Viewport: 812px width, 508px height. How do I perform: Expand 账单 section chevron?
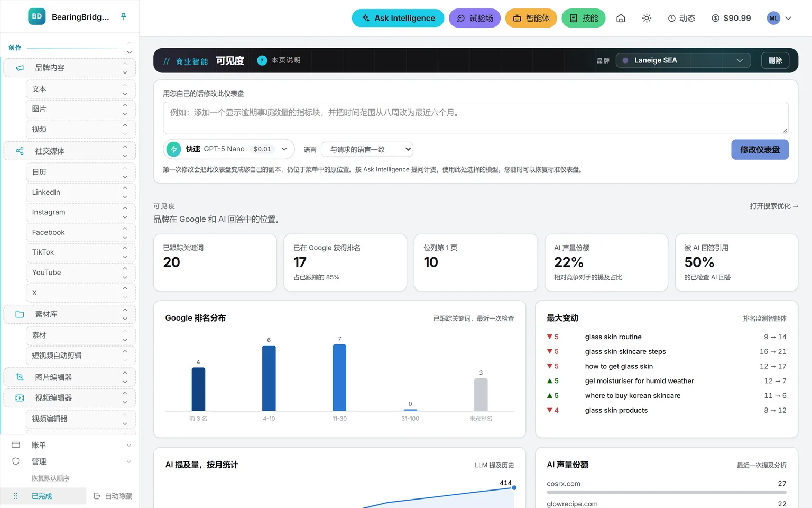click(128, 445)
